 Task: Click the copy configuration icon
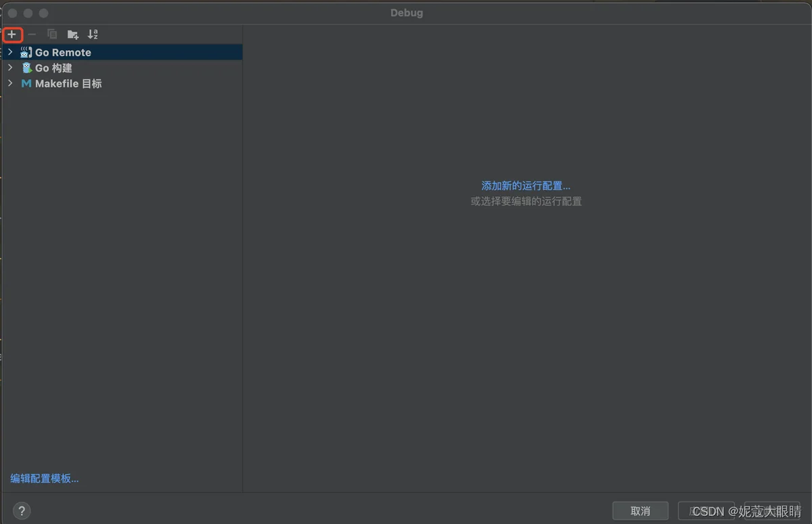pyautogui.click(x=52, y=35)
